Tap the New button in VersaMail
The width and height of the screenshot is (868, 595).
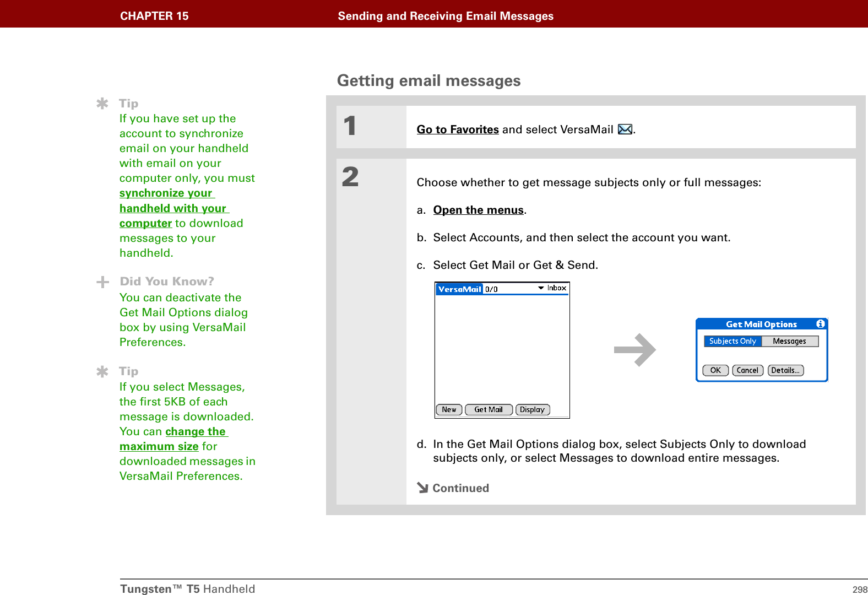pyautogui.click(x=449, y=410)
